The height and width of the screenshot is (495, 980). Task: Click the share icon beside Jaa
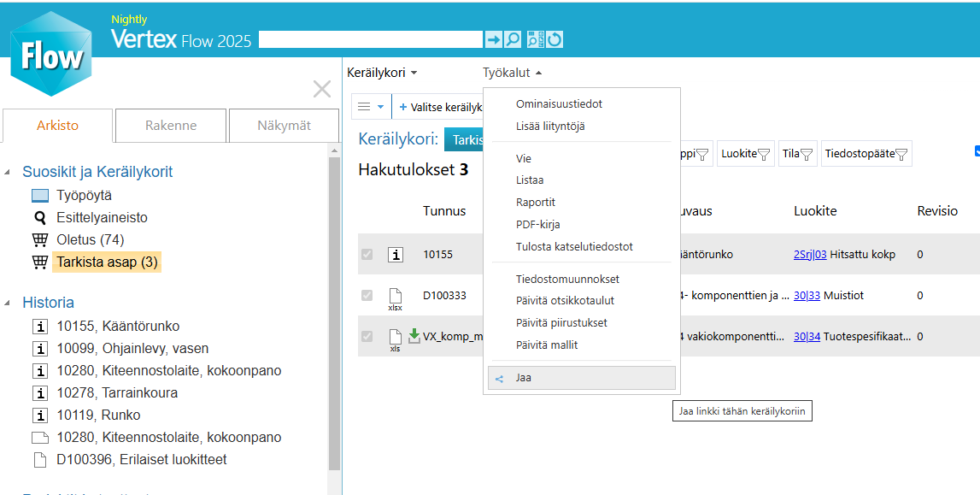499,379
